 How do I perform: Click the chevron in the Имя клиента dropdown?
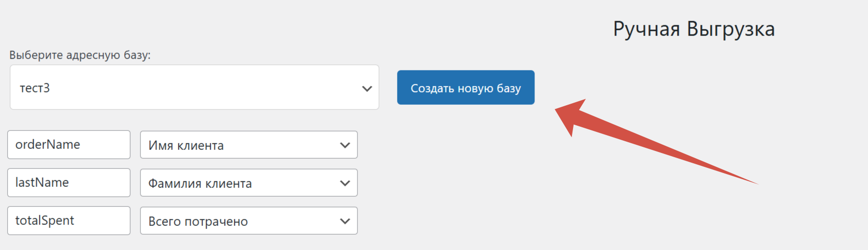(x=345, y=145)
